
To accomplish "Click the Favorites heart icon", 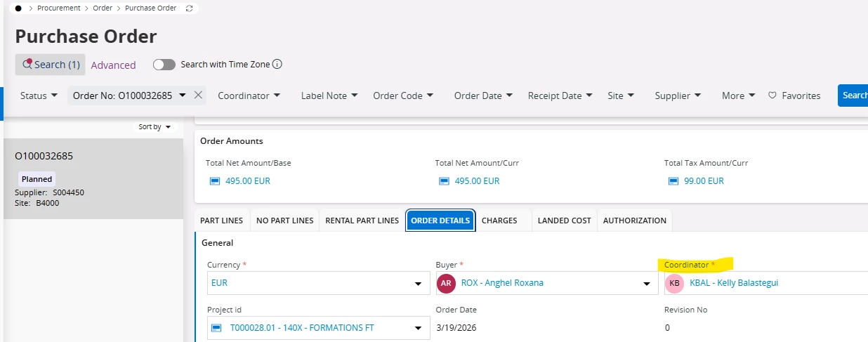I will point(772,96).
